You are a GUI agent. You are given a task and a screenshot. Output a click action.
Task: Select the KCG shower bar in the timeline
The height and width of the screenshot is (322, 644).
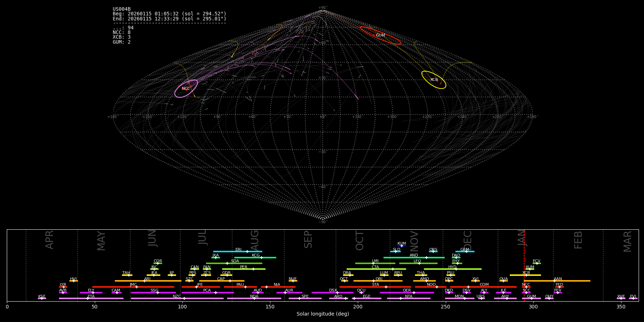tap(255, 257)
